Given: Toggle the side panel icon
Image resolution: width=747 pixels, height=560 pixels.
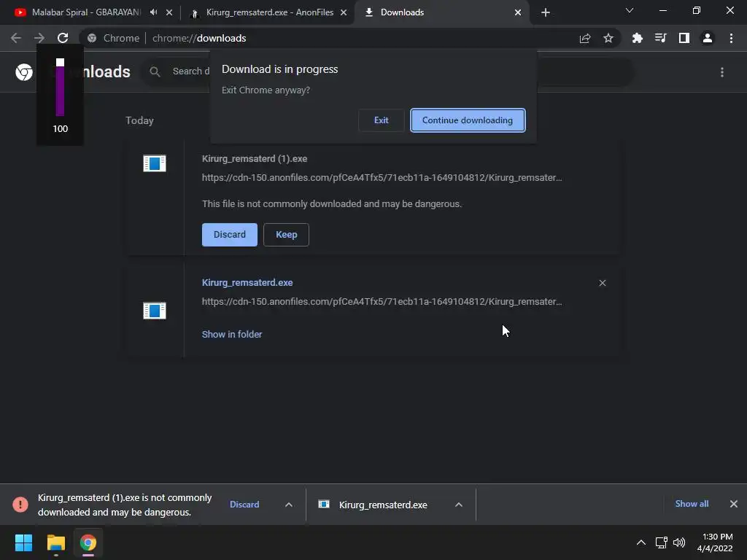Looking at the screenshot, I should click(684, 38).
